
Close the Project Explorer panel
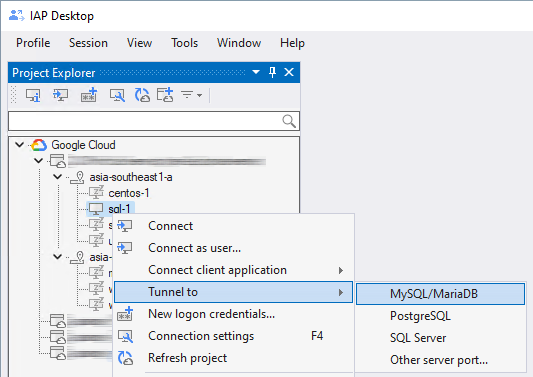(289, 72)
